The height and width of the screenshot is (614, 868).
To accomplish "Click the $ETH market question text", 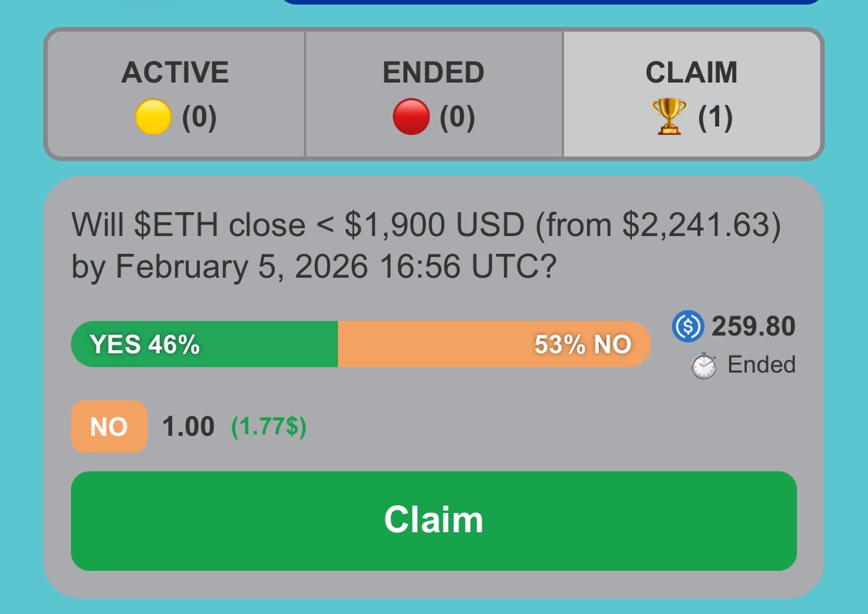I will click(425, 245).
